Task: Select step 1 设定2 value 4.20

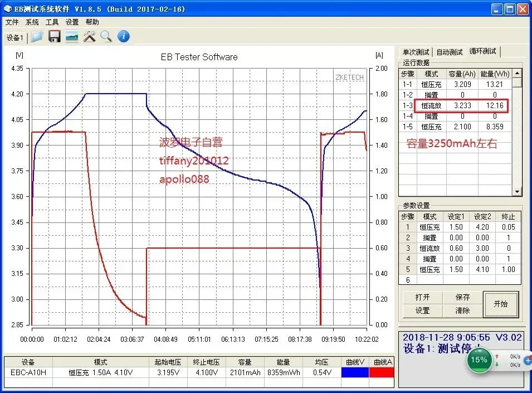Action: [x=482, y=227]
